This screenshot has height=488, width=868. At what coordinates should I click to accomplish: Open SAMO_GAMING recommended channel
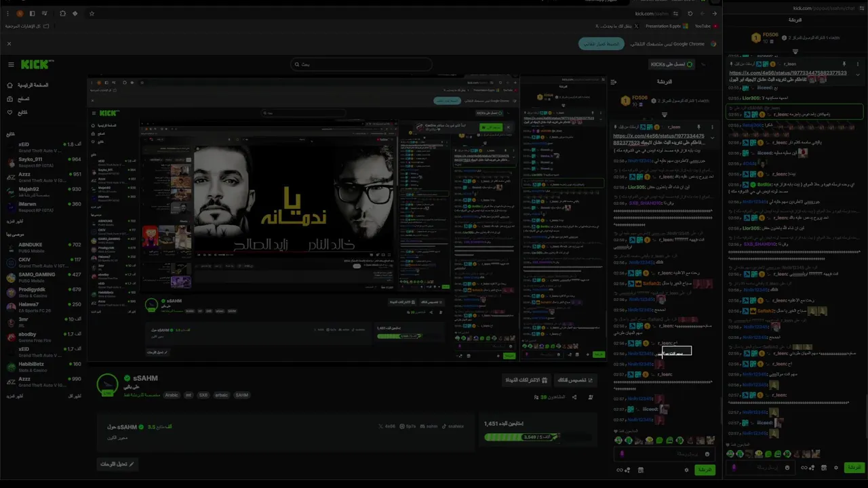[x=44, y=277]
